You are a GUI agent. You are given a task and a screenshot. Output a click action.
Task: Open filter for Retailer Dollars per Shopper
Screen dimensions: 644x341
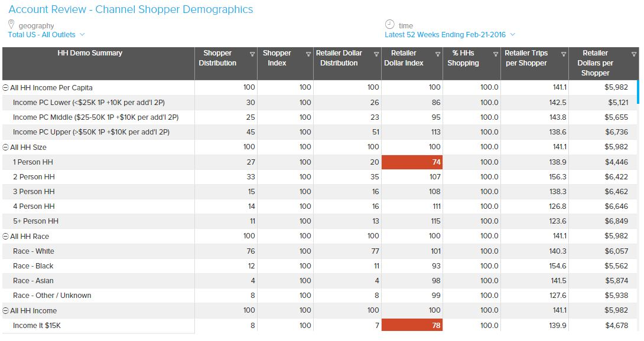633,54
